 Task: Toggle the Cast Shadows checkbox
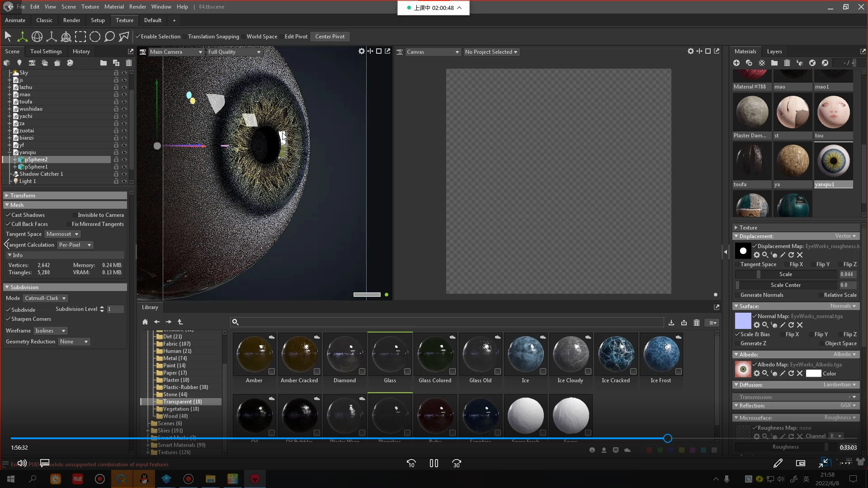[8, 215]
